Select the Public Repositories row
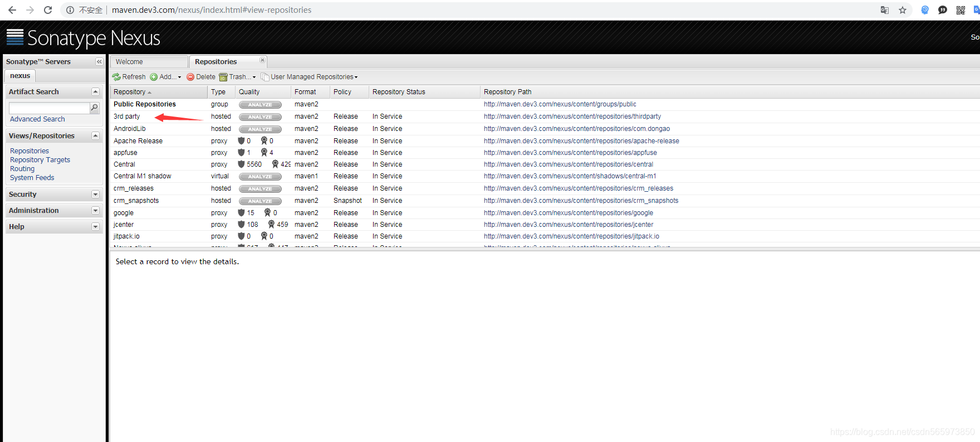 pos(545,104)
